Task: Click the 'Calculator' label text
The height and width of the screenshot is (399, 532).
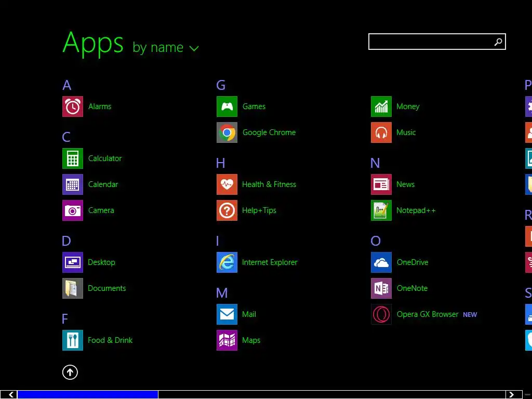Action: [105, 158]
